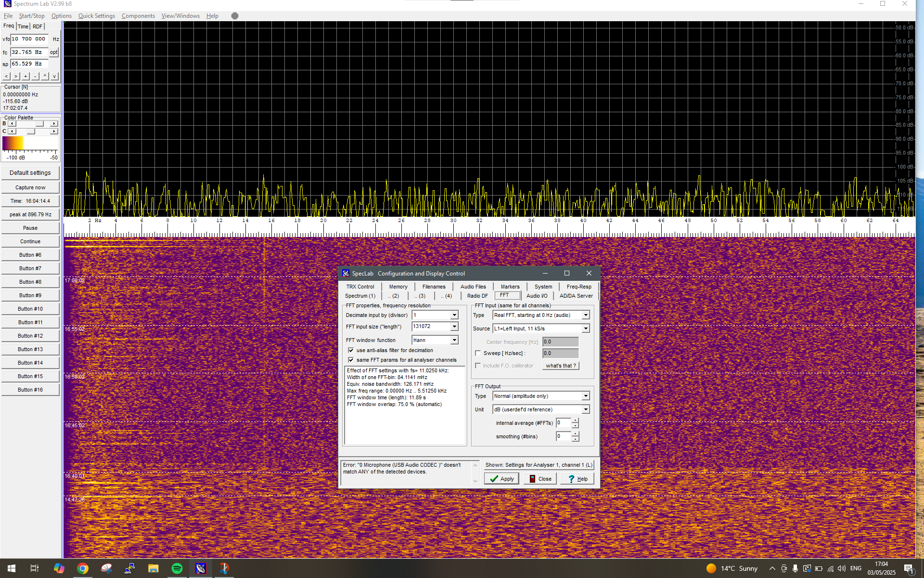Switch to the Time tab in the left panel
The width and height of the screenshot is (924, 578).
tap(23, 26)
